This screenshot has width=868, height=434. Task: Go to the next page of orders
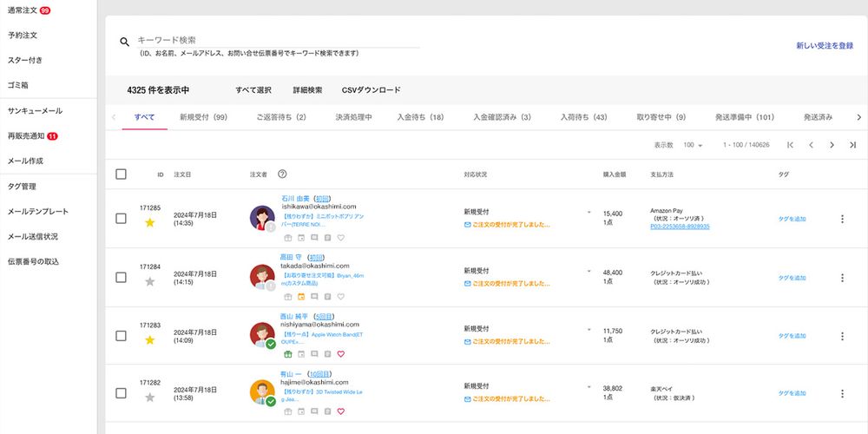(832, 145)
